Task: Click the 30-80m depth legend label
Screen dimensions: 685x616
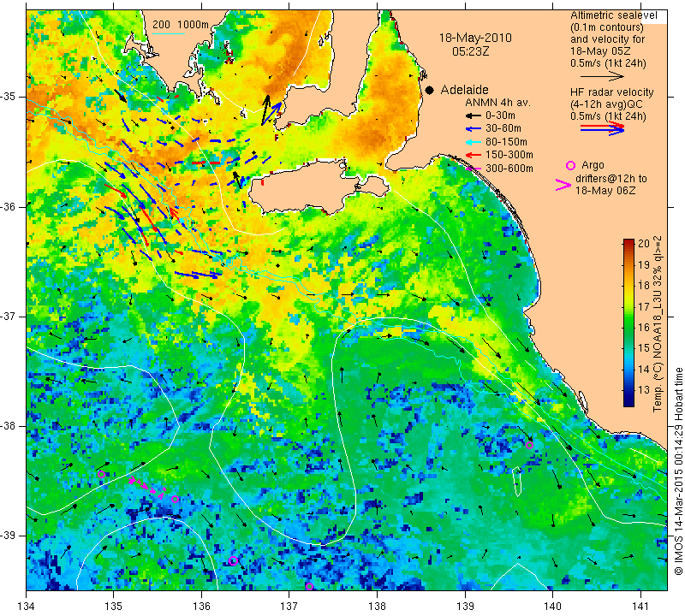Action: [x=503, y=129]
